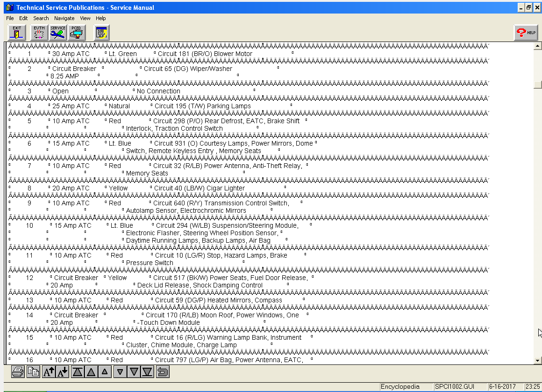Viewport: 542px width, 392px height.
Task: Click the copy pages icon
Action: click(33, 372)
